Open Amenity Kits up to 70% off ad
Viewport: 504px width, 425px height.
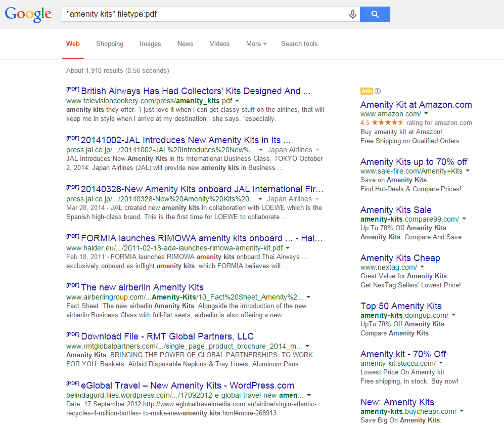[x=414, y=162]
